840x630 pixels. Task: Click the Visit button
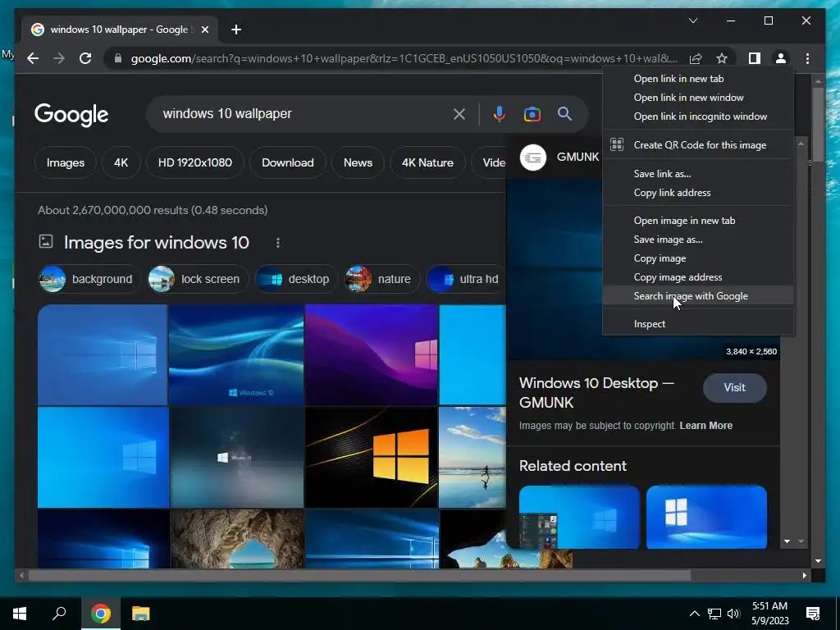734,388
